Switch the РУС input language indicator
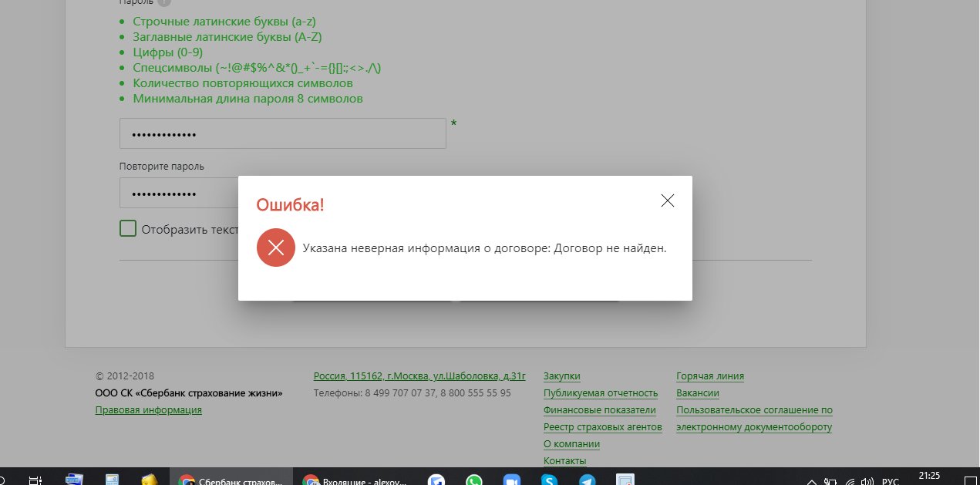This screenshot has height=485, width=980. (x=891, y=480)
